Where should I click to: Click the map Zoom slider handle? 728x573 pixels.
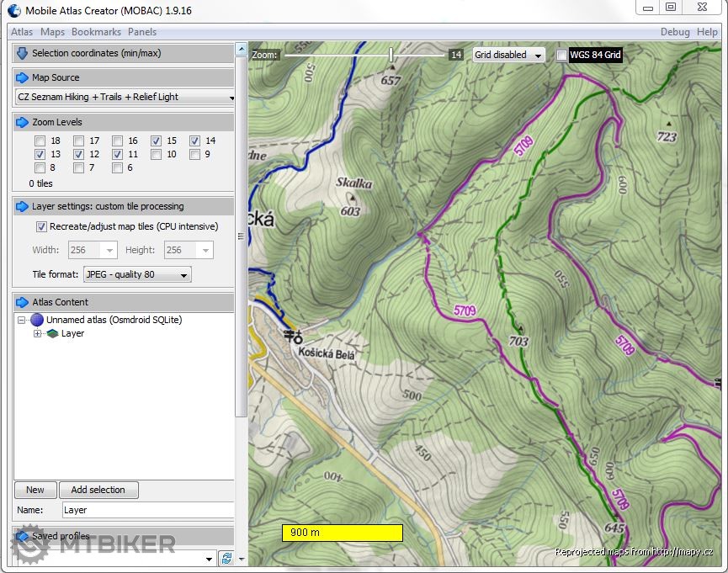coord(391,55)
